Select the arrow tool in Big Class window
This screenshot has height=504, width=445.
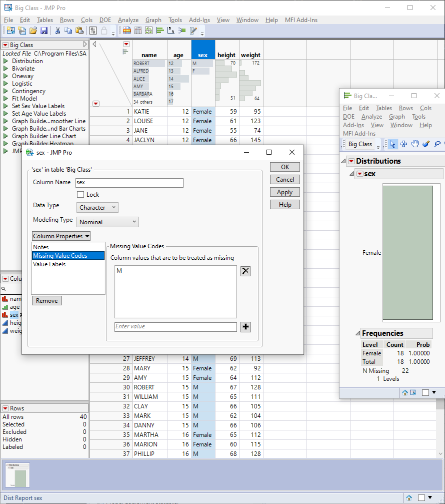tap(392, 144)
